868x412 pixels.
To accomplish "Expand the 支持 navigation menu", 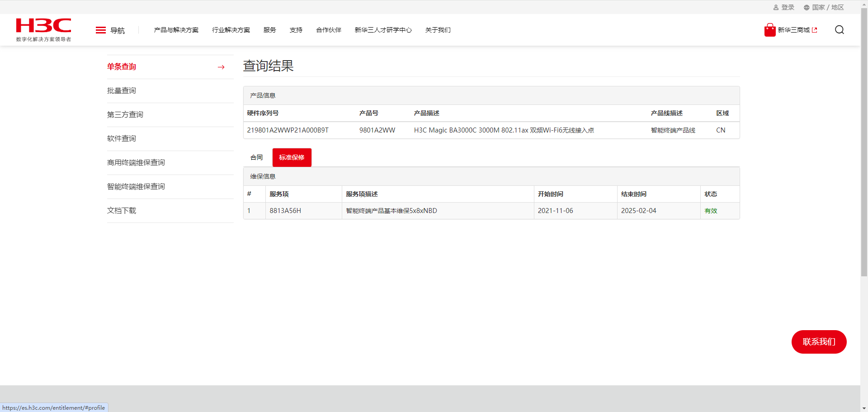I will point(296,30).
